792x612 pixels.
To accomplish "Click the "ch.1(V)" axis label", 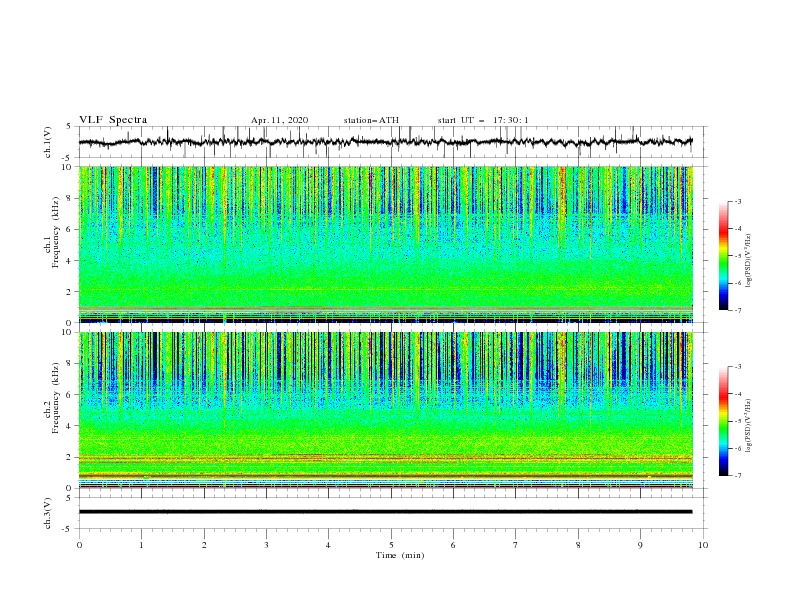I will tap(48, 142).
